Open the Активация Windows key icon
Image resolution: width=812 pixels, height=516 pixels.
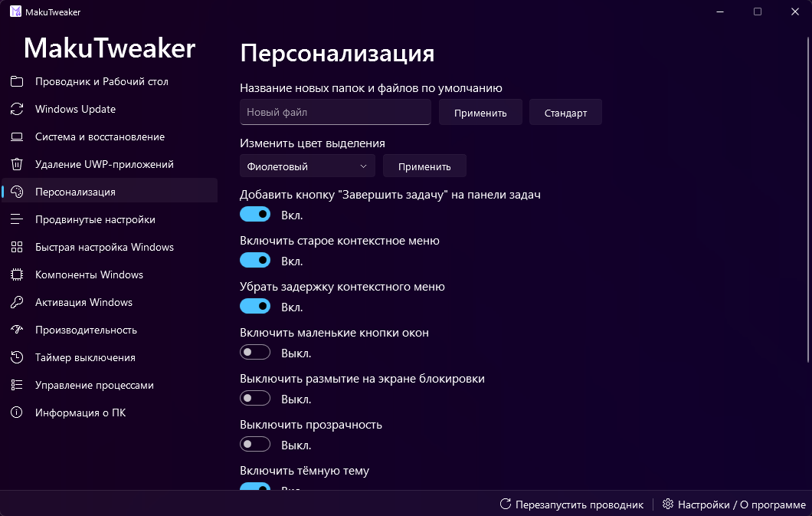(x=17, y=302)
